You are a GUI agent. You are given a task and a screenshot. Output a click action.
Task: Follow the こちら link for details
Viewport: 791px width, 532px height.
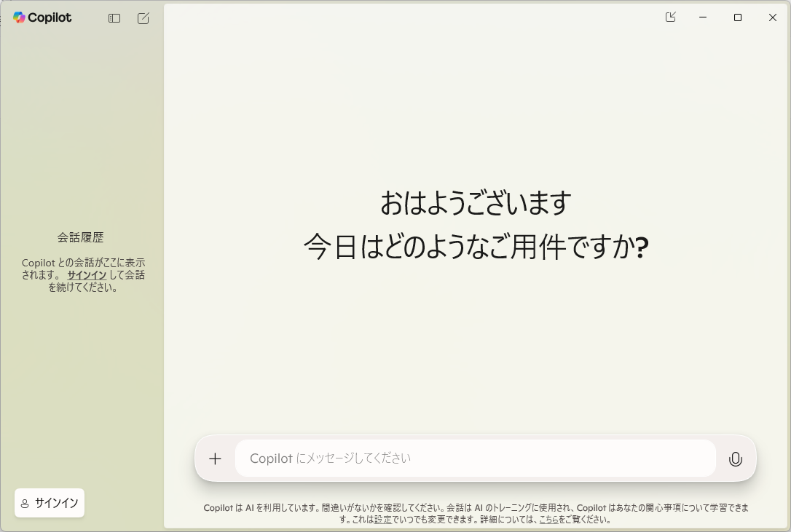pyautogui.click(x=548, y=520)
